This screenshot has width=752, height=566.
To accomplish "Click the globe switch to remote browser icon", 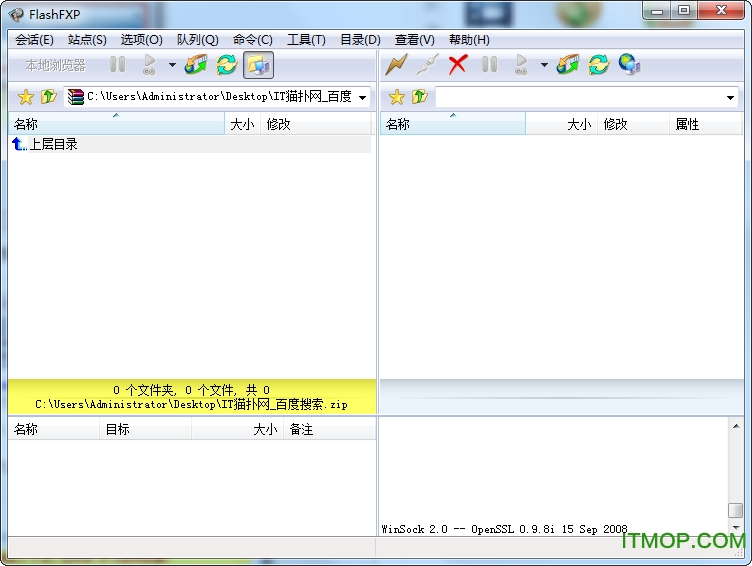I will [630, 64].
